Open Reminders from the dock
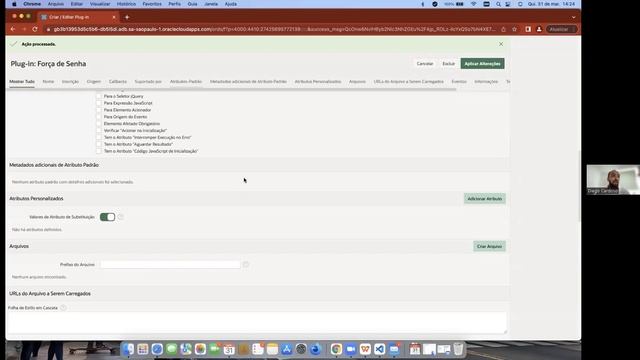This screenshot has height=360, width=640. click(258, 349)
